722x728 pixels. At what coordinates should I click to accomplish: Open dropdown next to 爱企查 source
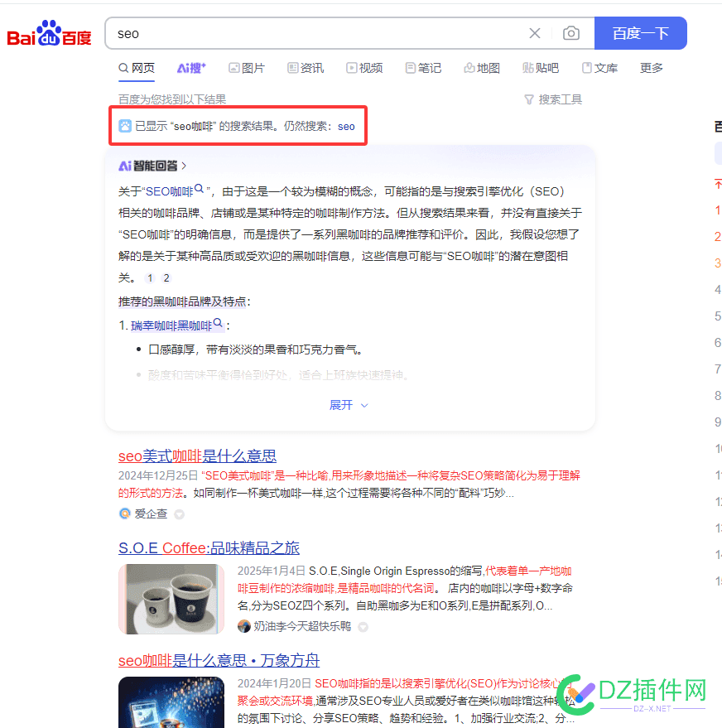(x=179, y=514)
